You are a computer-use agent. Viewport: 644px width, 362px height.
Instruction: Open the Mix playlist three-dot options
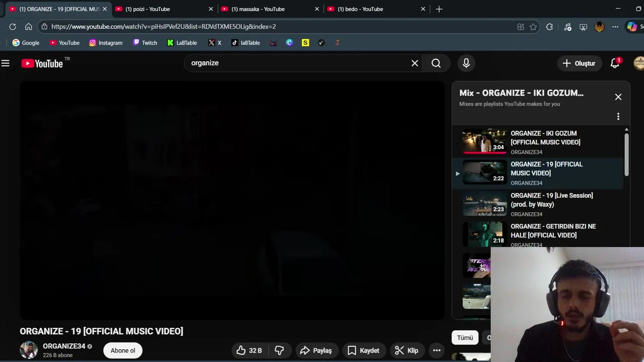coord(618,117)
